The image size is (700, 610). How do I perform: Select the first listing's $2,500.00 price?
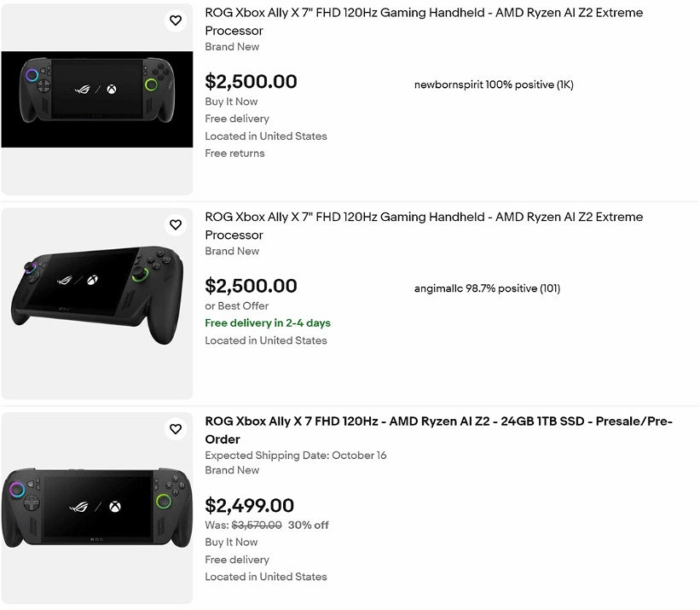click(250, 82)
